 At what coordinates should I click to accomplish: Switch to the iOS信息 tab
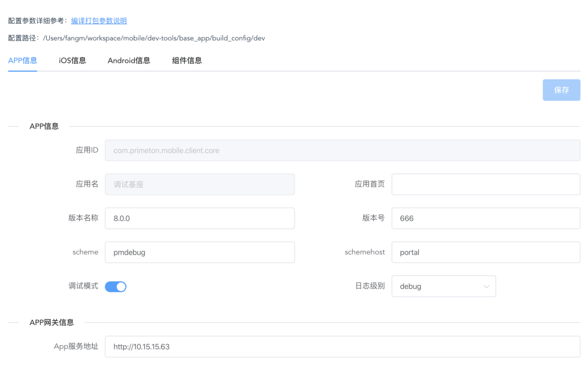pyautogui.click(x=72, y=60)
